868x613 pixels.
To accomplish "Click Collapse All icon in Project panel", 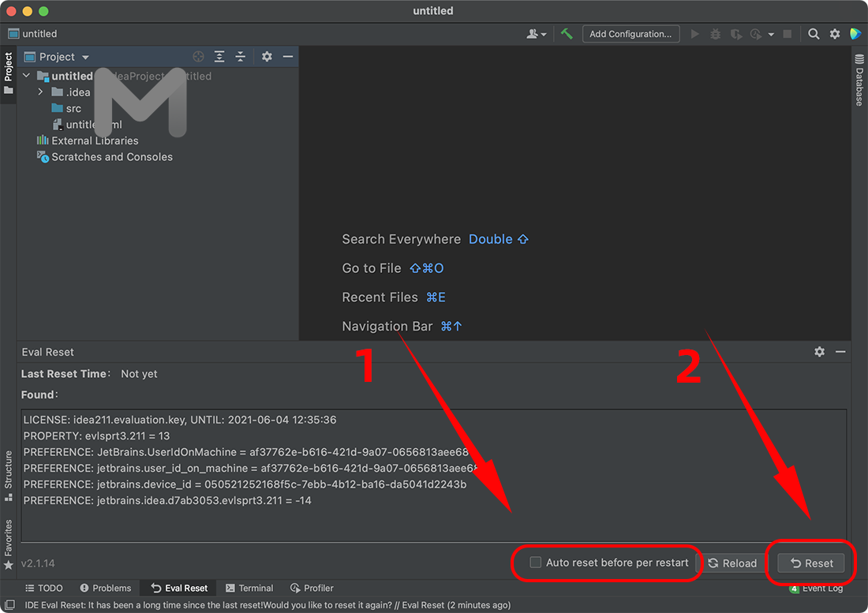I will tap(240, 57).
